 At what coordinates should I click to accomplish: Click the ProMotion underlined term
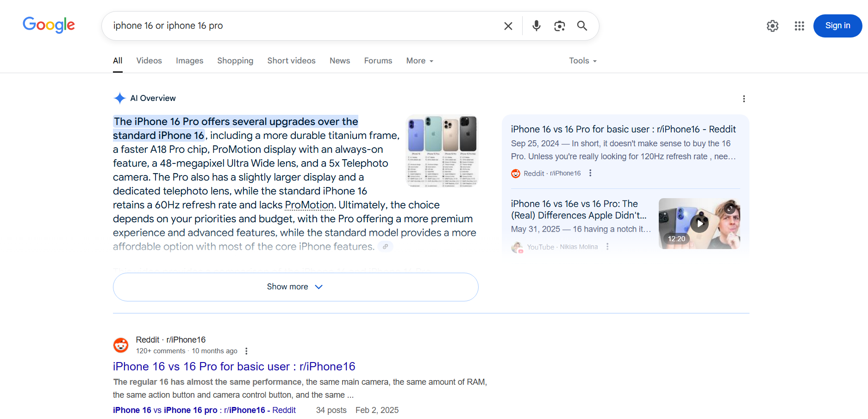(309, 205)
